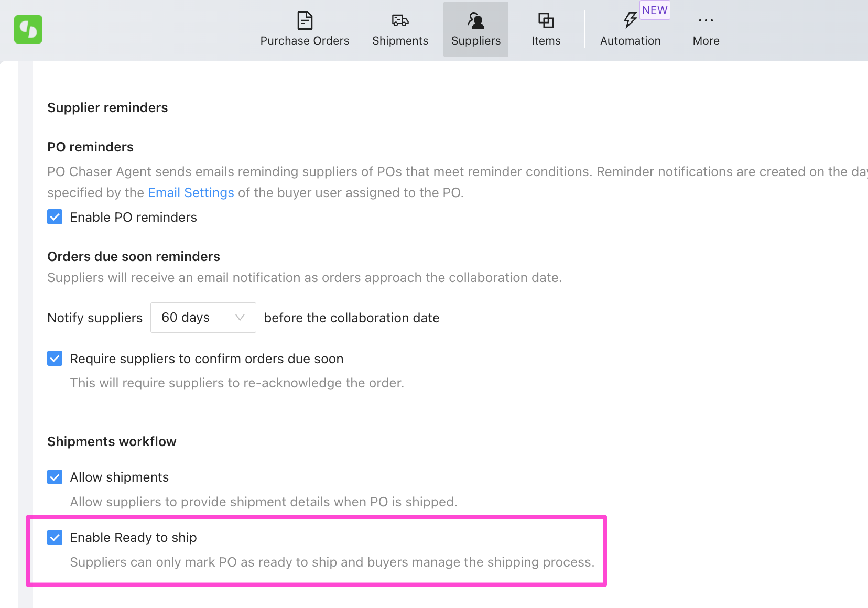This screenshot has height=608, width=868.
Task: Click the Supplier reminders heading
Action: click(107, 107)
